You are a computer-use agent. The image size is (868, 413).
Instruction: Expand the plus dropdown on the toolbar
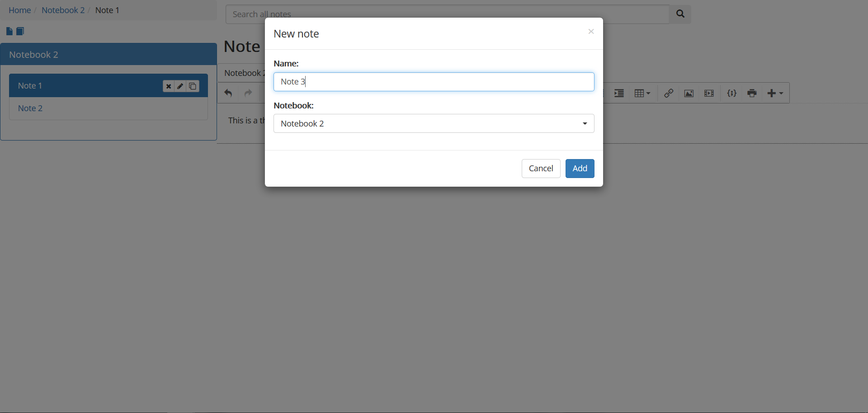click(775, 93)
